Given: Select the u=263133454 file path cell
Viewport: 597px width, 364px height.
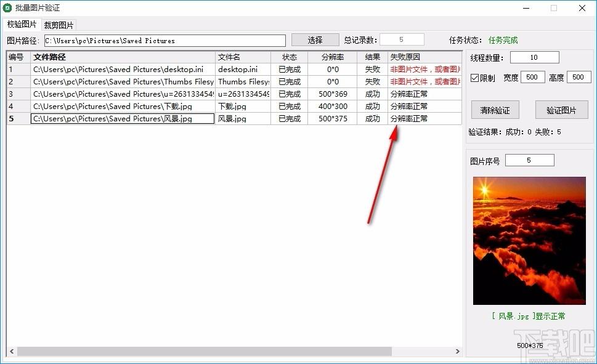Looking at the screenshot, I should tap(123, 94).
